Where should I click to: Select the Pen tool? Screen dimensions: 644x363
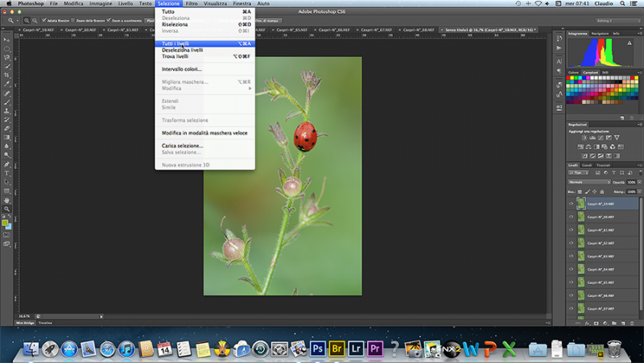(6, 164)
